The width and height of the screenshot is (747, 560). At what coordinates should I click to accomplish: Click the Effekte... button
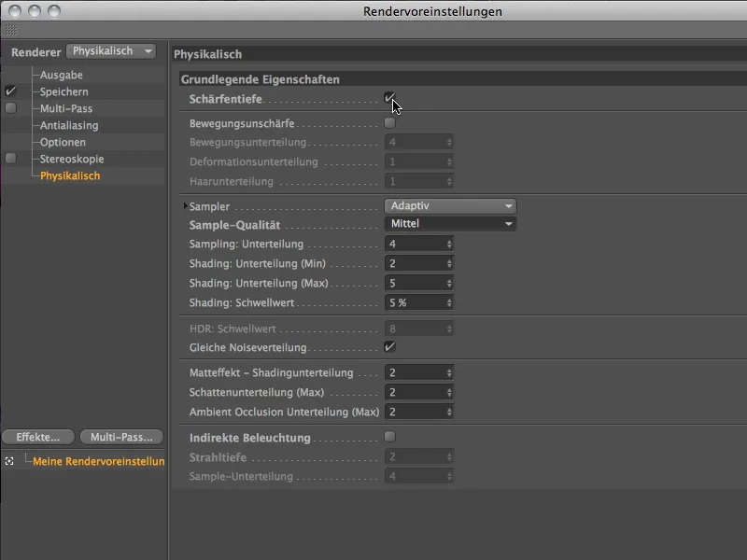click(38, 437)
